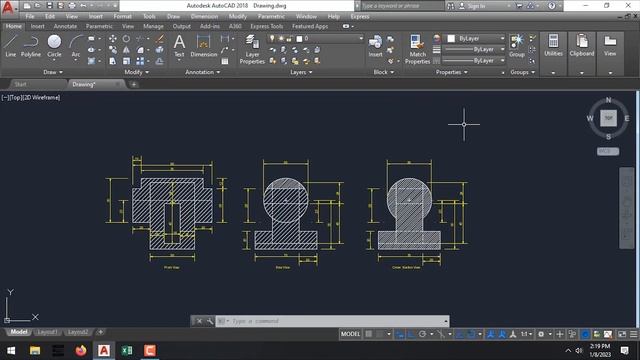This screenshot has height=360, width=640.
Task: Open the Text annotation tool
Action: tap(179, 46)
